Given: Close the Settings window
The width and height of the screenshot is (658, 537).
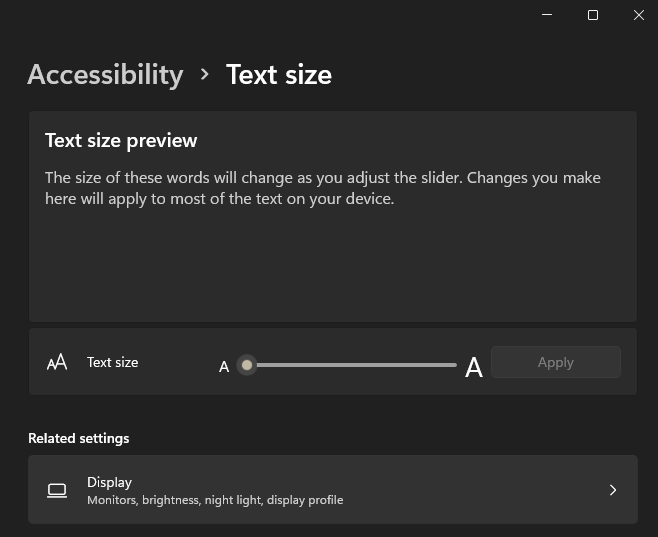Looking at the screenshot, I should 639,15.
